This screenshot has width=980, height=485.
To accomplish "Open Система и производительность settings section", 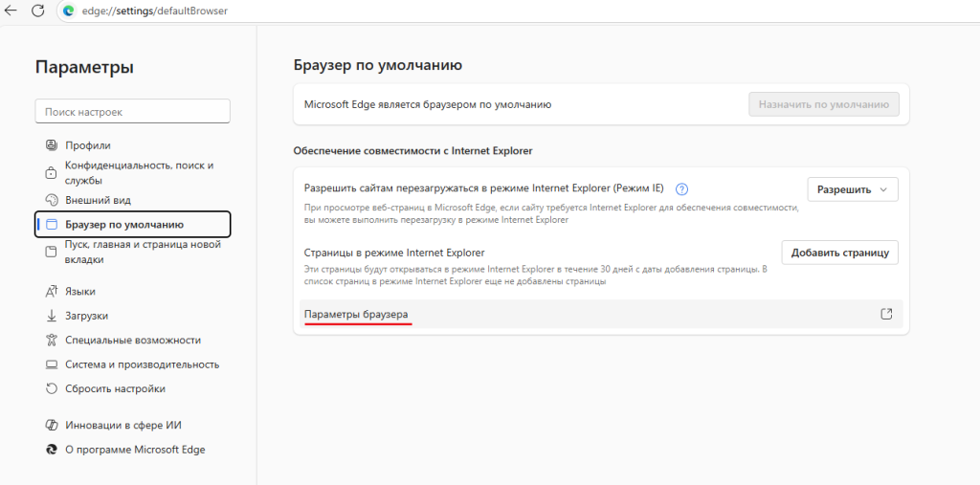I will 142,364.
